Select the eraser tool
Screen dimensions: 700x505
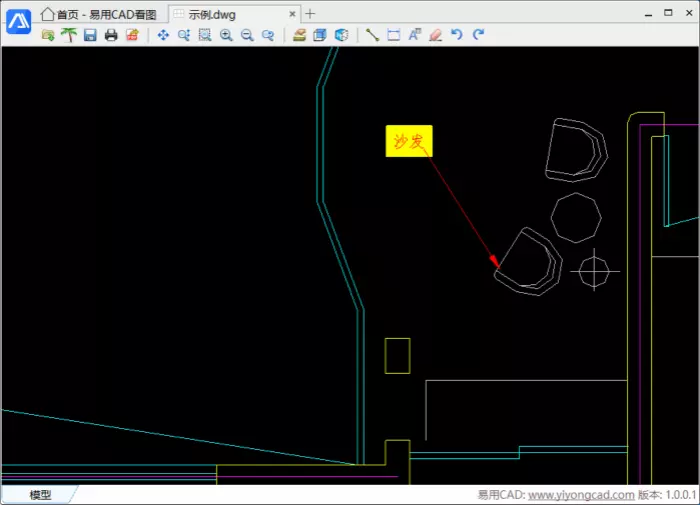[436, 35]
